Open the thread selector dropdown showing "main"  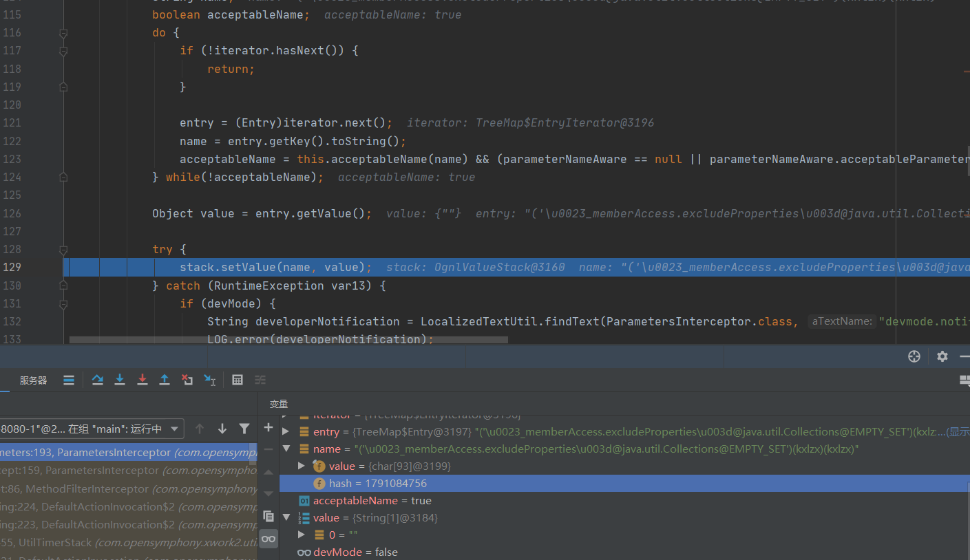[92, 429]
